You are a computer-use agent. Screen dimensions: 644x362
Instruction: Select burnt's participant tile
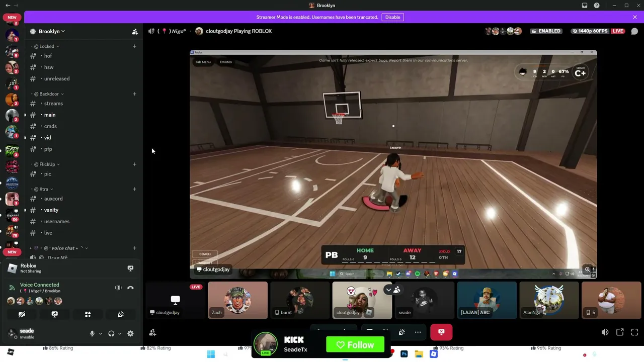(x=300, y=300)
